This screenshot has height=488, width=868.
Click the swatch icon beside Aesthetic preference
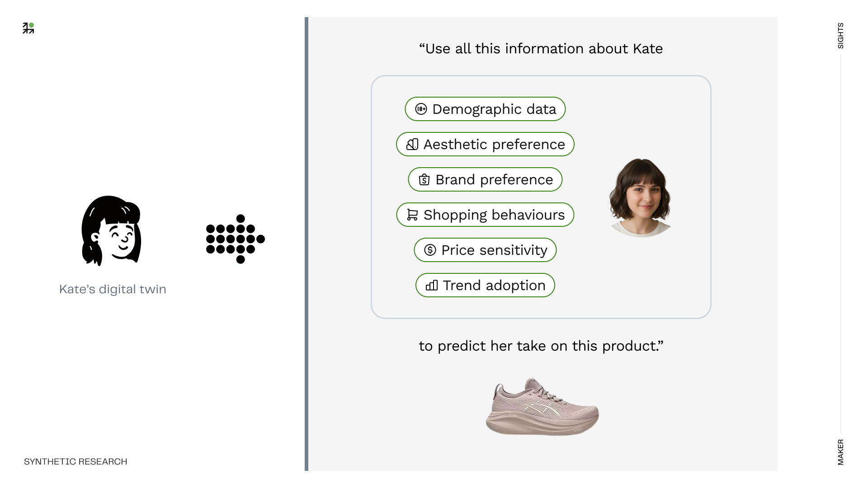(x=412, y=144)
